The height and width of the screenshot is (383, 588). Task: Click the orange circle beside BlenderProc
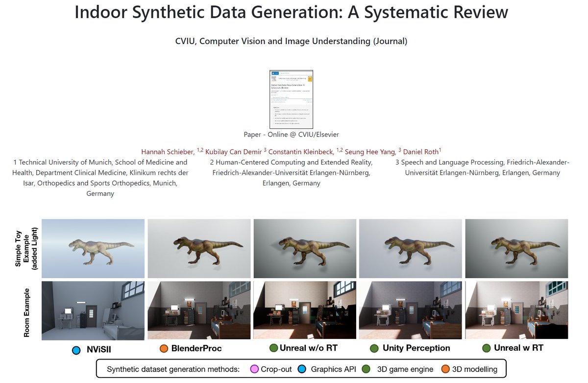pos(164,349)
